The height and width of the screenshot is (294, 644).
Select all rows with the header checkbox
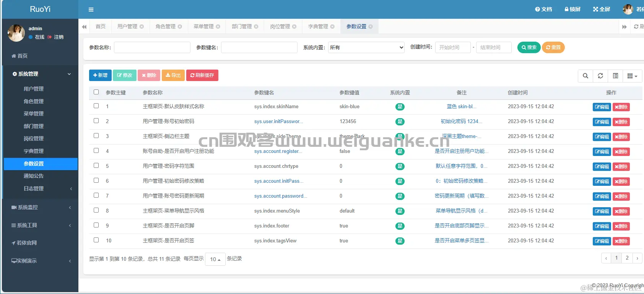tap(96, 92)
